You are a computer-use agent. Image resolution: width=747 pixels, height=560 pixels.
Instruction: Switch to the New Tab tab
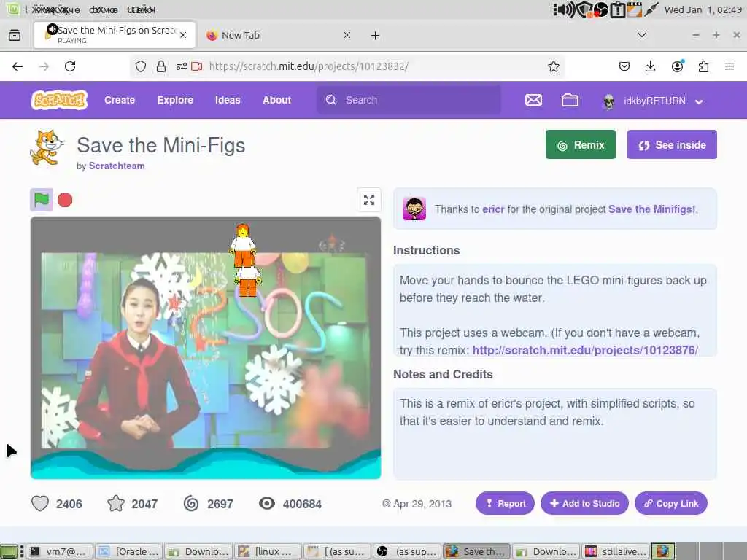click(x=278, y=35)
